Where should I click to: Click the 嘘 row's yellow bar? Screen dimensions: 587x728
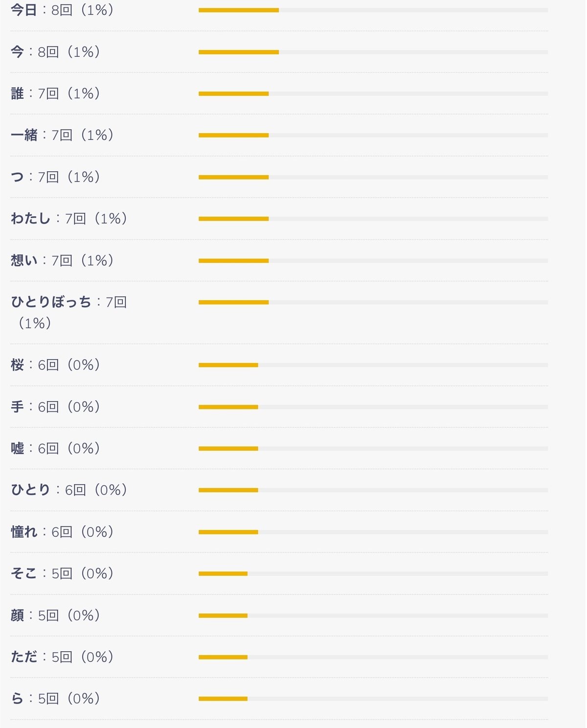[x=228, y=449]
